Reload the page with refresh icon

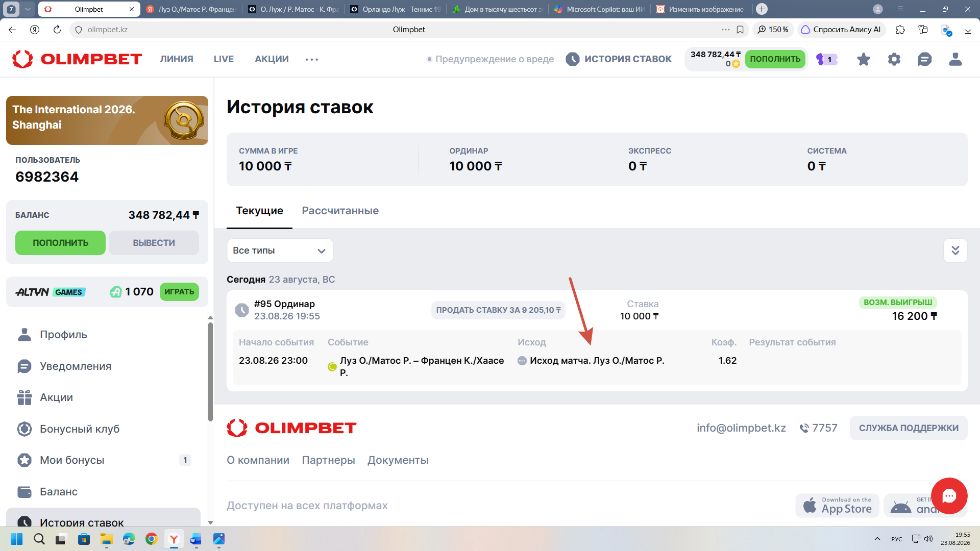point(57,30)
